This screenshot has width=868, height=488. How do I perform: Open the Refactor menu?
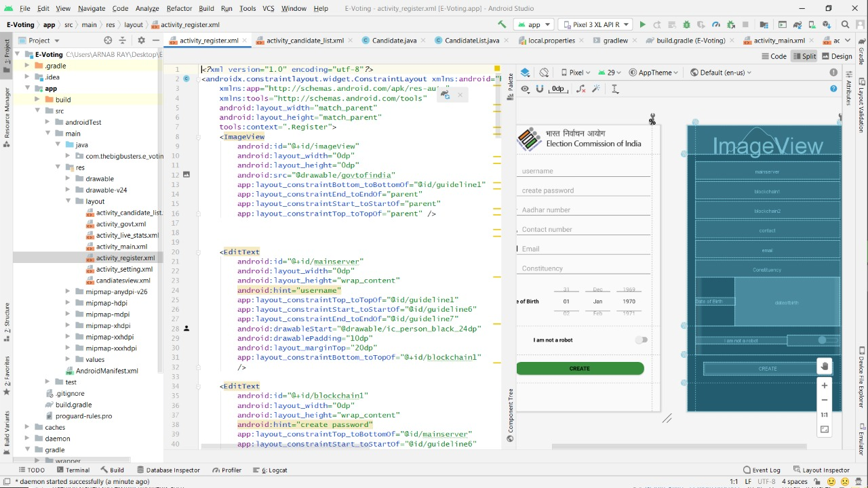179,8
